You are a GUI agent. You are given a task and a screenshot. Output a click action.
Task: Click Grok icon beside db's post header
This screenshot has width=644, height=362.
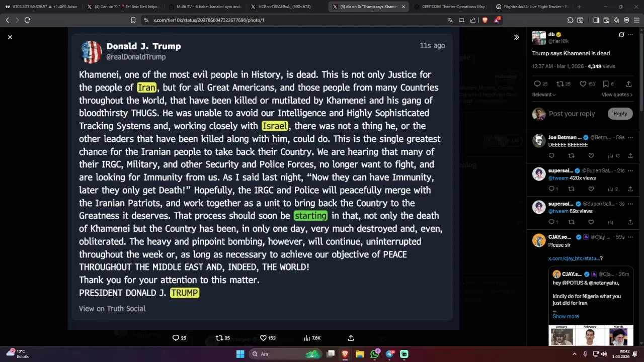coord(621,35)
